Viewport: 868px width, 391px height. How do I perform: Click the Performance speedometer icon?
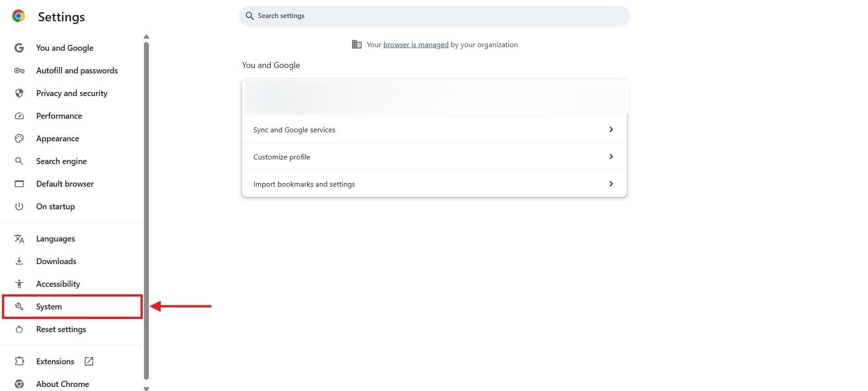click(x=19, y=116)
